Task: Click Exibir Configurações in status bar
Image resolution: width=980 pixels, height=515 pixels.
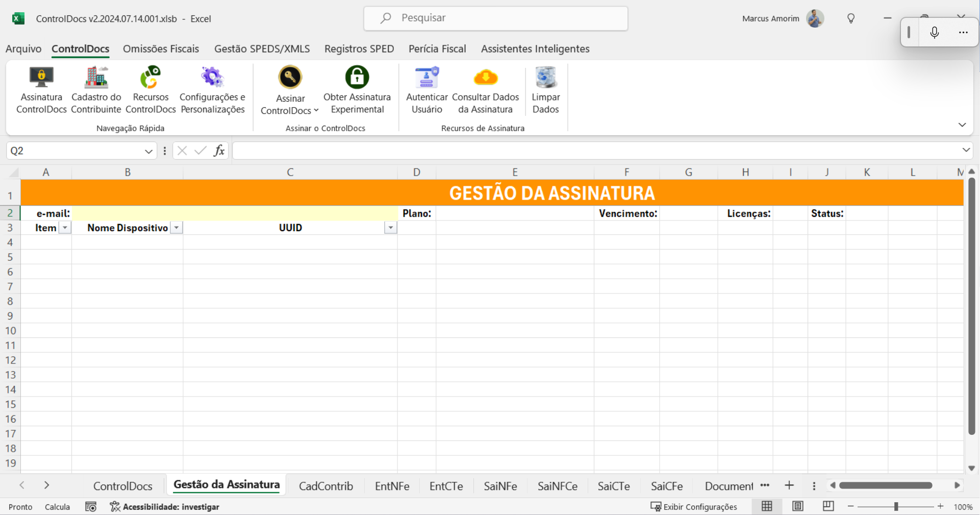Action: tap(694, 507)
